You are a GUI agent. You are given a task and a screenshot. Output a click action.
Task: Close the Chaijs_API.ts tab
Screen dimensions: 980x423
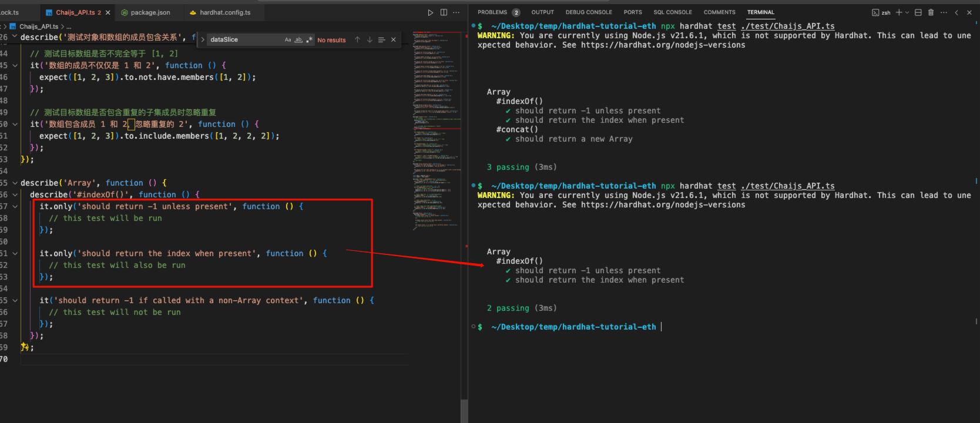[x=108, y=12]
